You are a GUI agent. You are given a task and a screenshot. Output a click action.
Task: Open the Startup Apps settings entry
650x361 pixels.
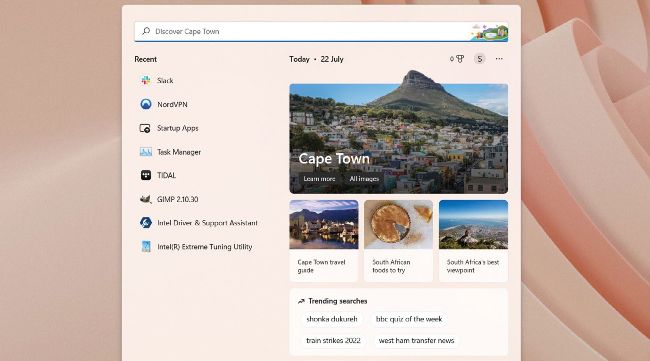tap(169, 128)
